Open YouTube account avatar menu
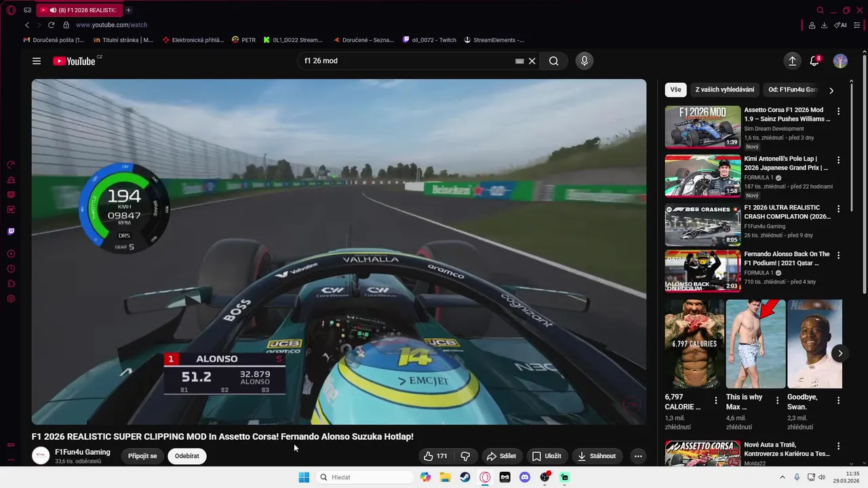Viewport: 868px width, 488px height. 840,61
